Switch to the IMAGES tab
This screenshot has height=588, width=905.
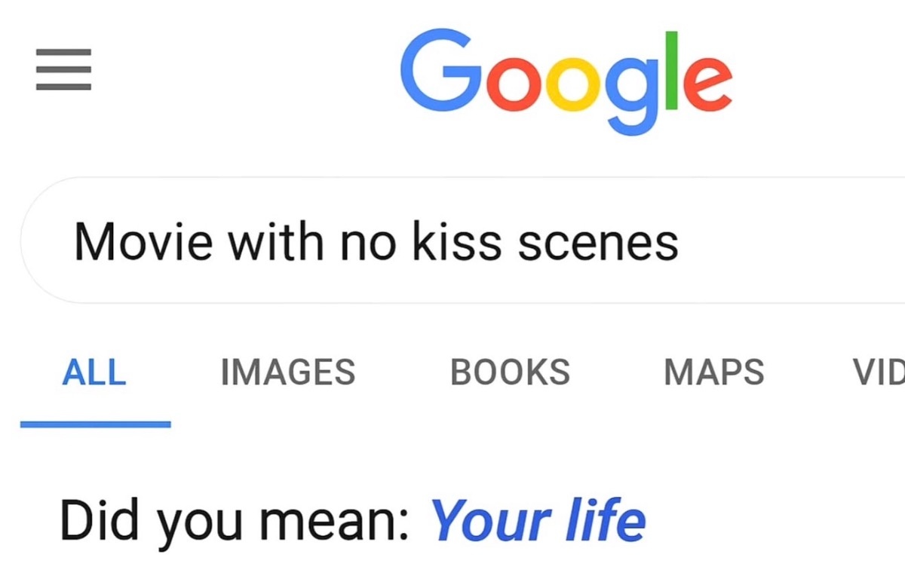287,372
